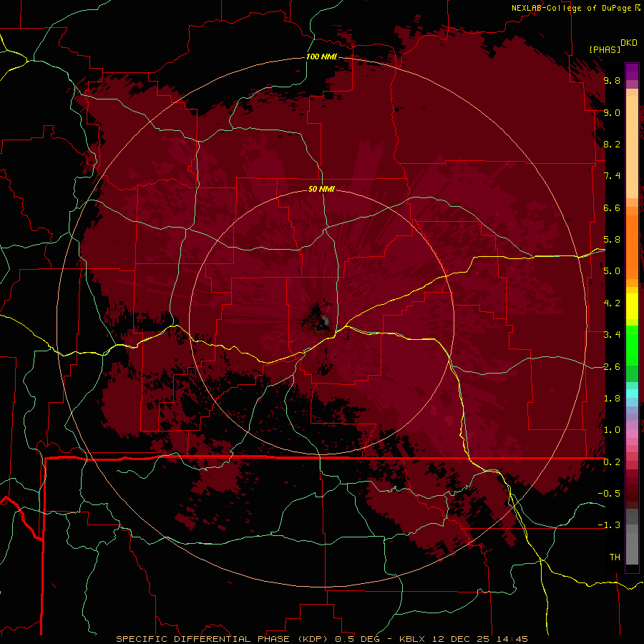Click the bright green segment of color scale
This screenshot has width=644, height=644.
click(632, 345)
